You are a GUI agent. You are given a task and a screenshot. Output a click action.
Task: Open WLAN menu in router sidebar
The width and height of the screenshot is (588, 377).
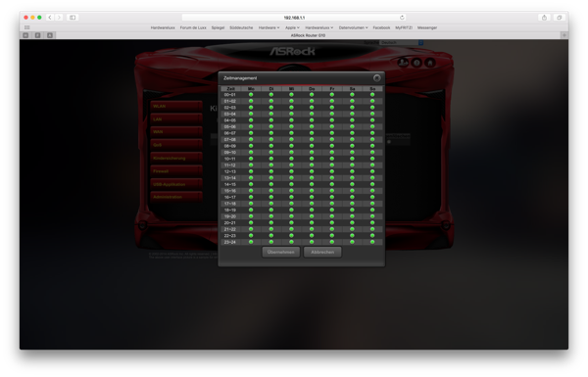(x=175, y=106)
